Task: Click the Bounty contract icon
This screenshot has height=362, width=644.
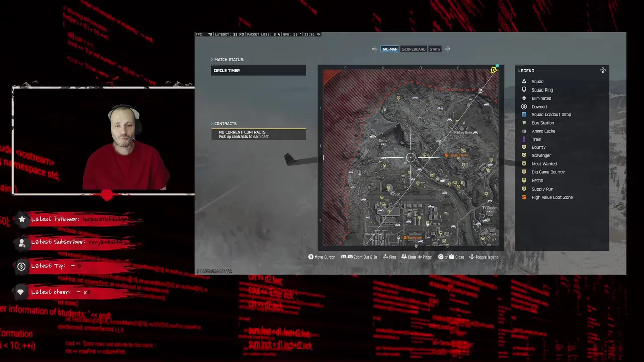Action: coord(524,147)
